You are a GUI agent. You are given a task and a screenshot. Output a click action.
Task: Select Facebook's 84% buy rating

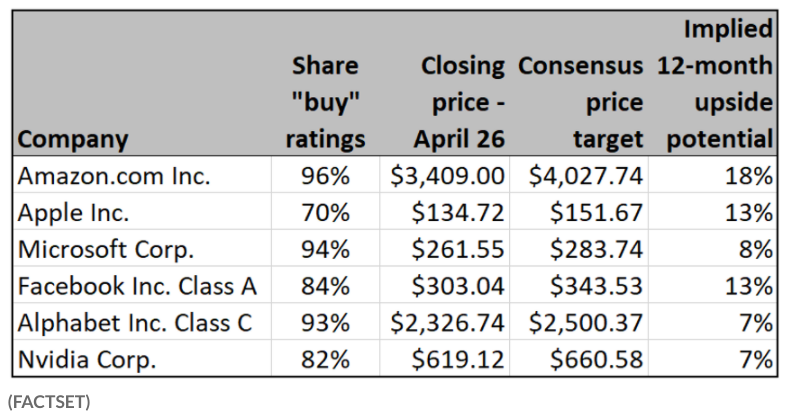[x=325, y=286]
